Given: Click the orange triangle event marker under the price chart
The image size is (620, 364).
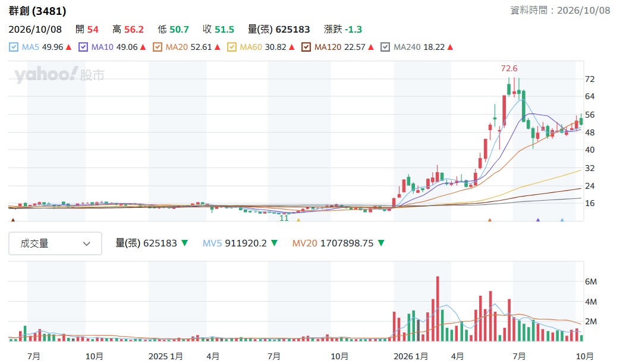Looking at the screenshot, I should pos(489,220).
